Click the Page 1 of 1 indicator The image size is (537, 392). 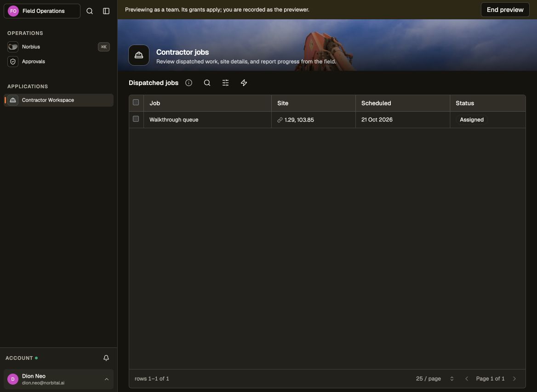click(x=490, y=379)
